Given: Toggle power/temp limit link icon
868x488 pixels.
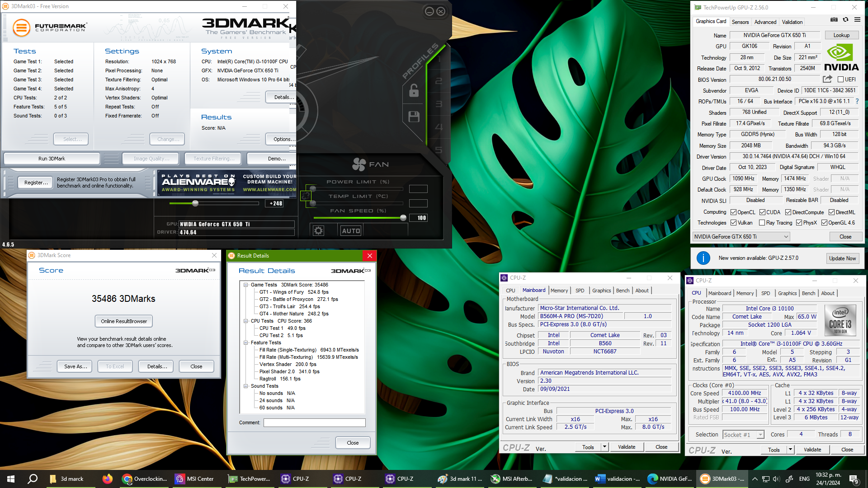Looking at the screenshot, I should pyautogui.click(x=306, y=196).
